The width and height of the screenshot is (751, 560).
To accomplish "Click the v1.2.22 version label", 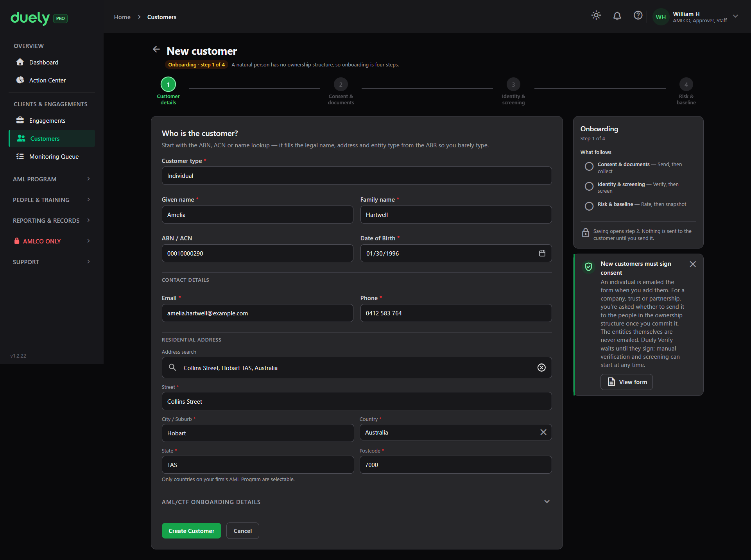I will click(18, 356).
